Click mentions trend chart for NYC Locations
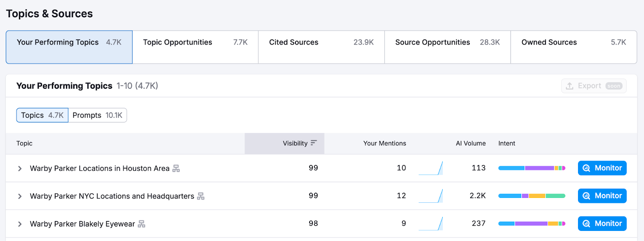The height and width of the screenshot is (241, 644). 430,196
